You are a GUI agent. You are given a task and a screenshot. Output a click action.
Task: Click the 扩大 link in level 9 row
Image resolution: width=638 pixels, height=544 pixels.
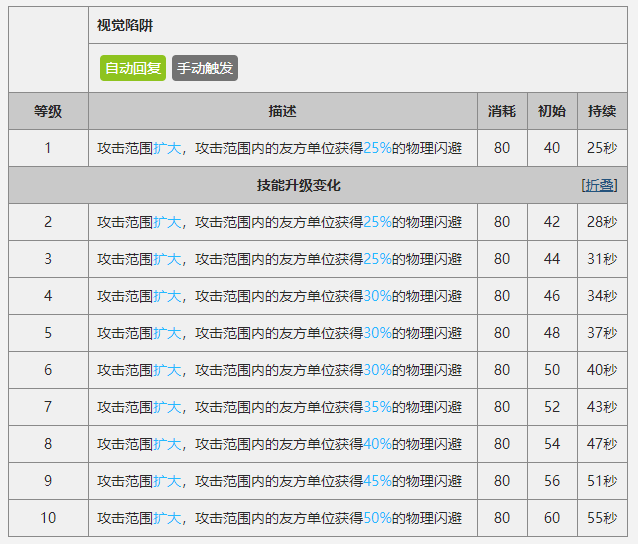tap(167, 481)
